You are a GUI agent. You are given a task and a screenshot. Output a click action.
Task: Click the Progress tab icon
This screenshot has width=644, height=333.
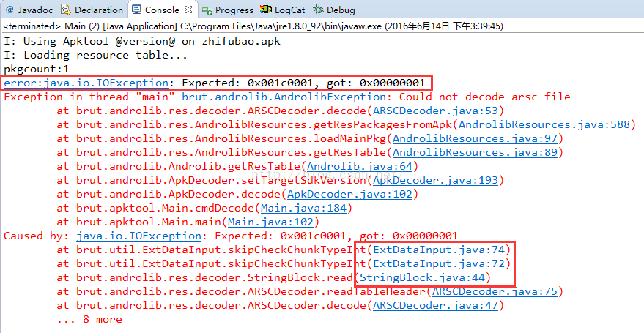pos(207,10)
